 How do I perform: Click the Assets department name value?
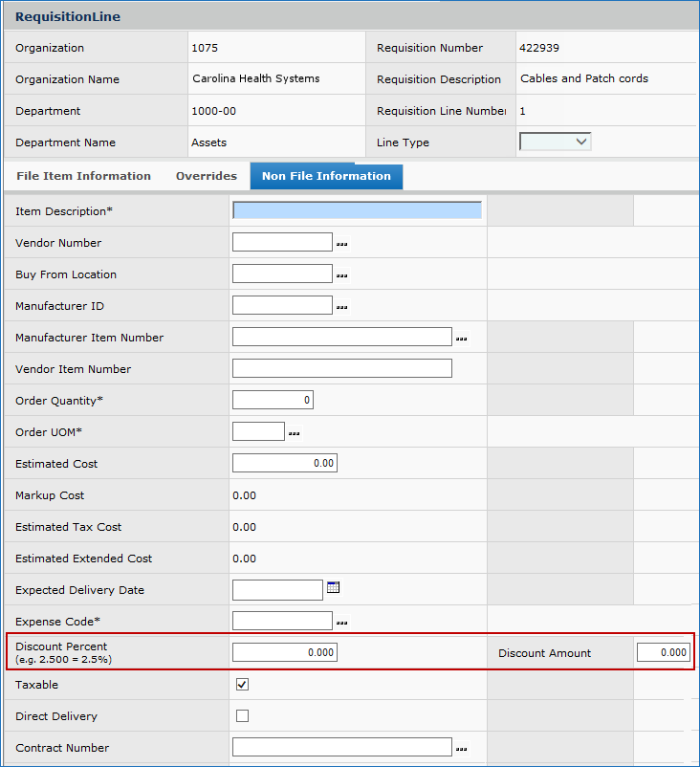[x=208, y=142]
